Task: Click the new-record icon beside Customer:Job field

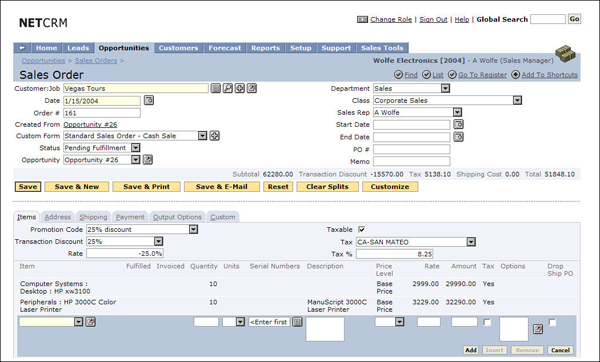Action: pyautogui.click(x=240, y=88)
